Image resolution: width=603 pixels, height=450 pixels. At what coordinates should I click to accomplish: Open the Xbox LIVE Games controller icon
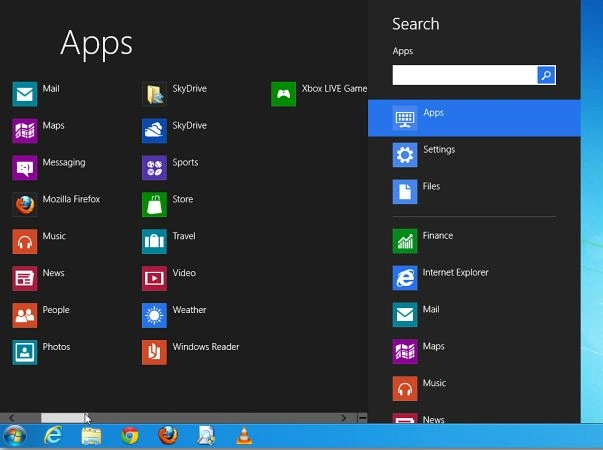pos(283,94)
